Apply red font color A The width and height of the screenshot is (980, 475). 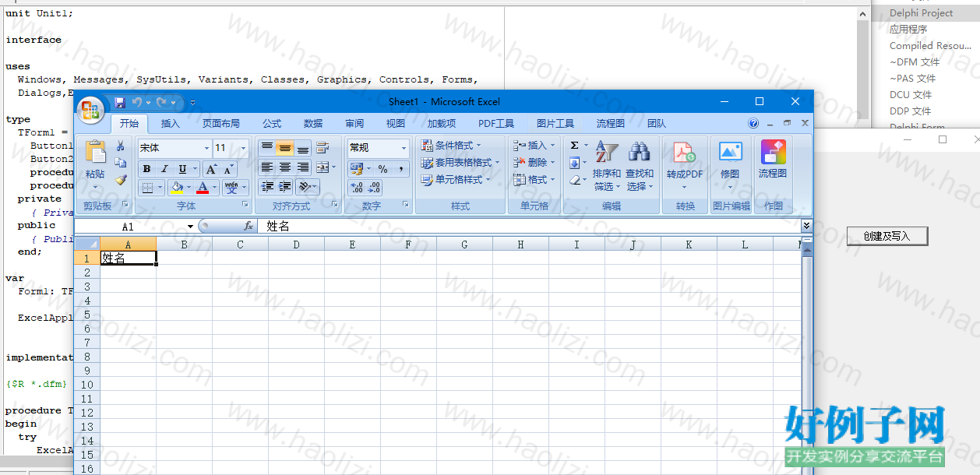(x=203, y=188)
